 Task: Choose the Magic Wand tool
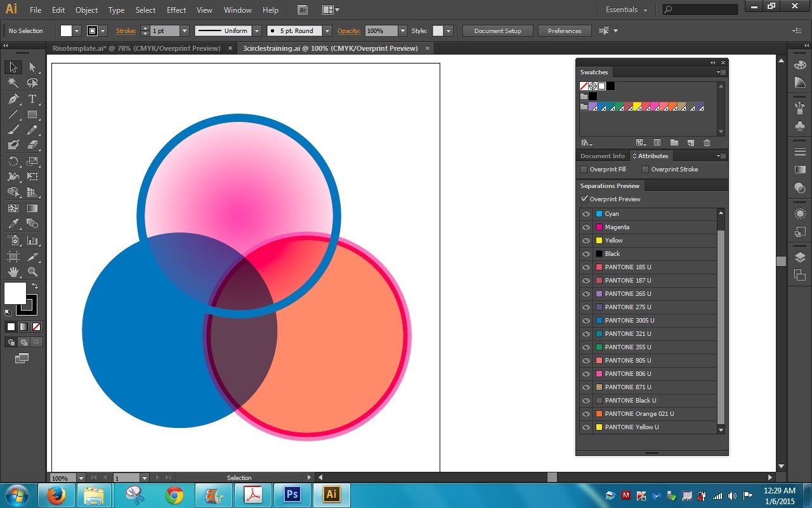tap(13, 83)
